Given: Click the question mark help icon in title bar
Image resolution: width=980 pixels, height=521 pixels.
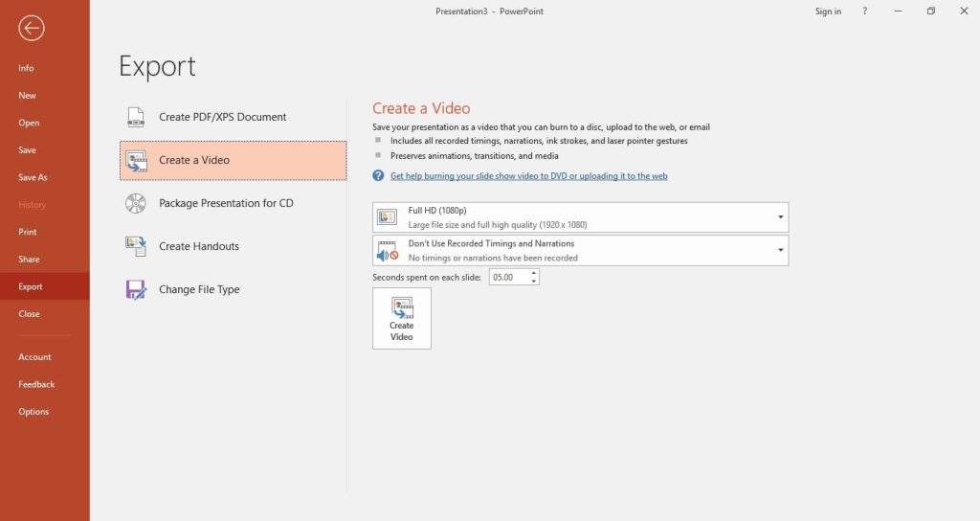Looking at the screenshot, I should point(865,11).
